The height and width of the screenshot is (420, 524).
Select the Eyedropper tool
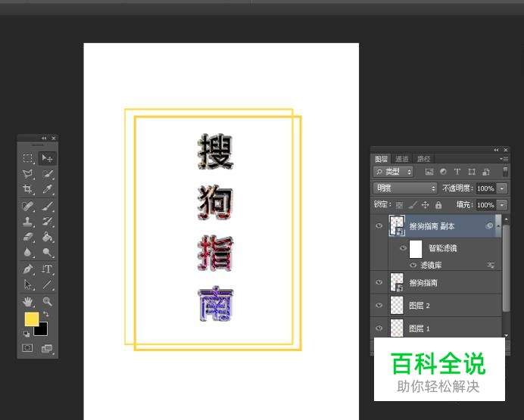48,189
